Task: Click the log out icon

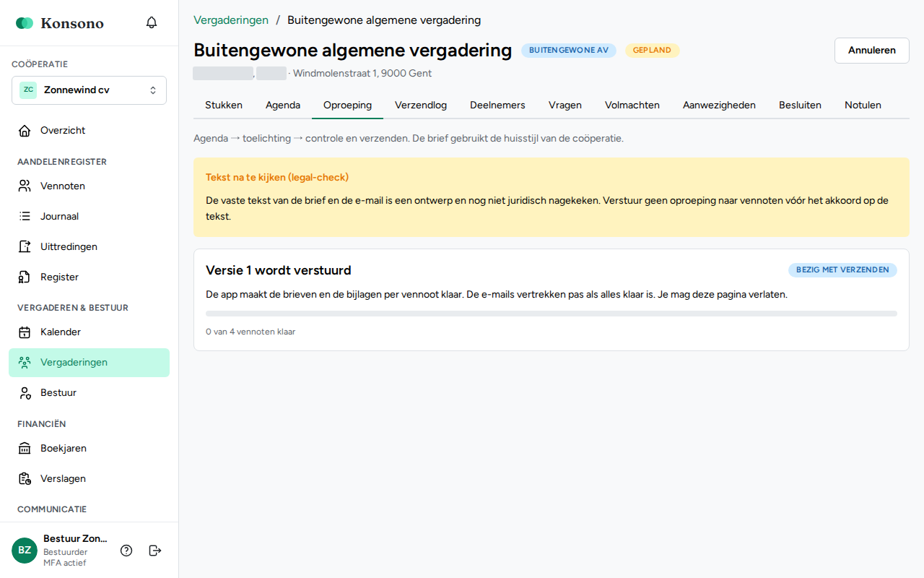Action: pyautogui.click(x=155, y=551)
